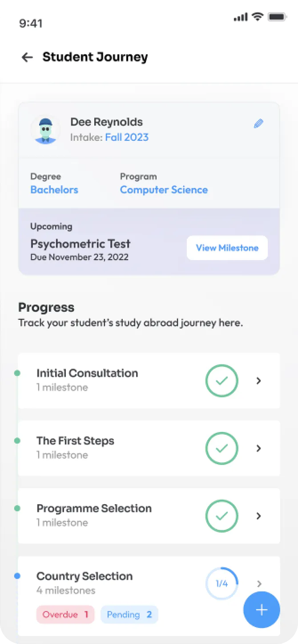This screenshot has height=644, width=298.
Task: Tap the checkmark on The First Steps
Action: [x=221, y=448]
